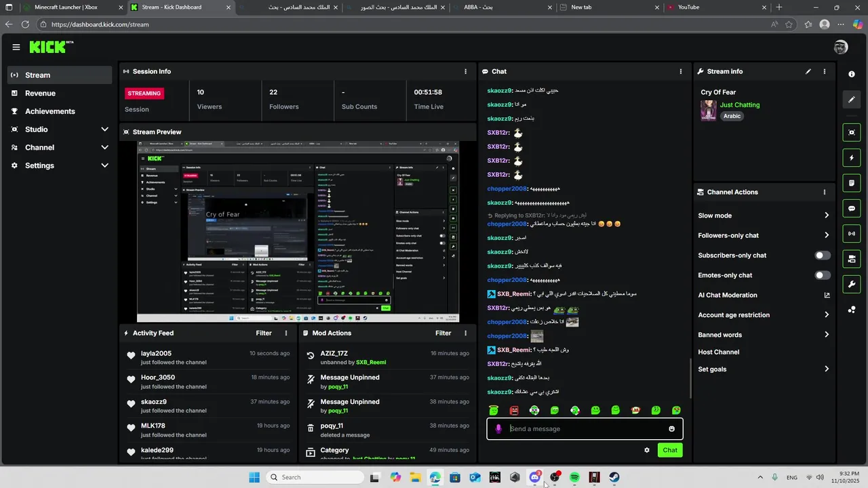Screen dimensions: 868x488
Task: Click the green Chat send button
Action: coord(670,450)
